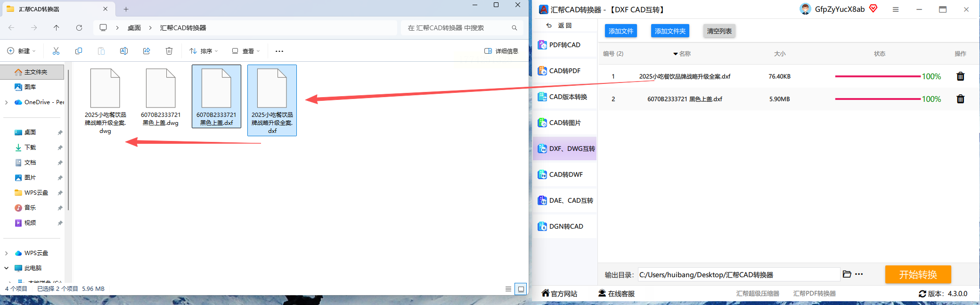Select the file 6070B2333721 黑色上盖.dwg
980x305 pixels.
[x=161, y=97]
